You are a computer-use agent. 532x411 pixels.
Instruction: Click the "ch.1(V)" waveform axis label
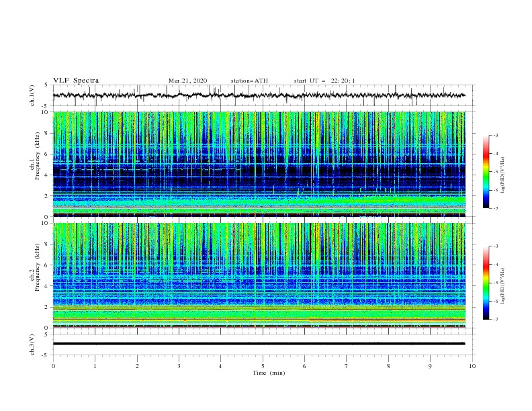point(32,95)
